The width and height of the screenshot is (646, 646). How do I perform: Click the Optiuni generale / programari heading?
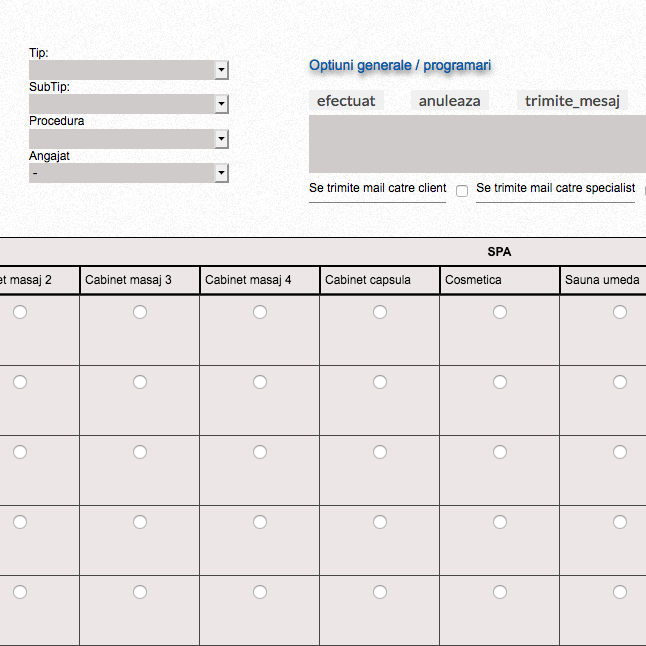(x=400, y=66)
